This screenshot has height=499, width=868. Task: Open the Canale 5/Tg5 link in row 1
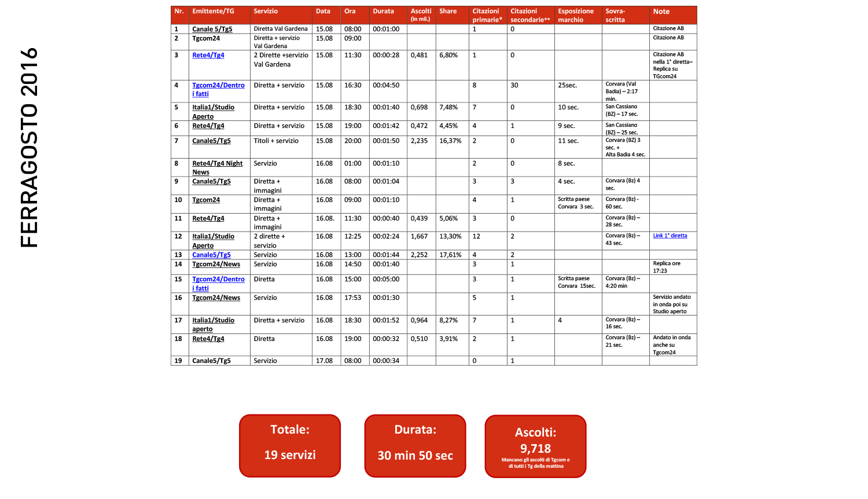(x=212, y=29)
